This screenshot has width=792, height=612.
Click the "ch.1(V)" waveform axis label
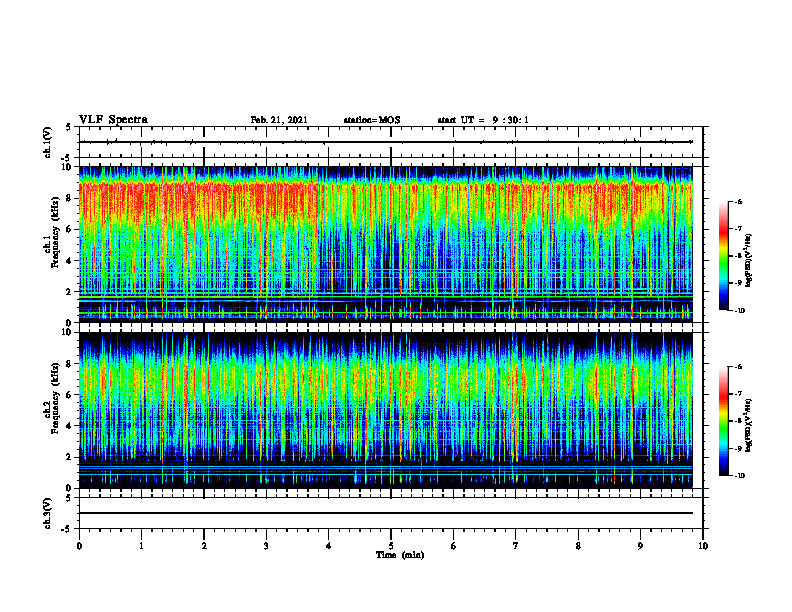[x=47, y=142]
